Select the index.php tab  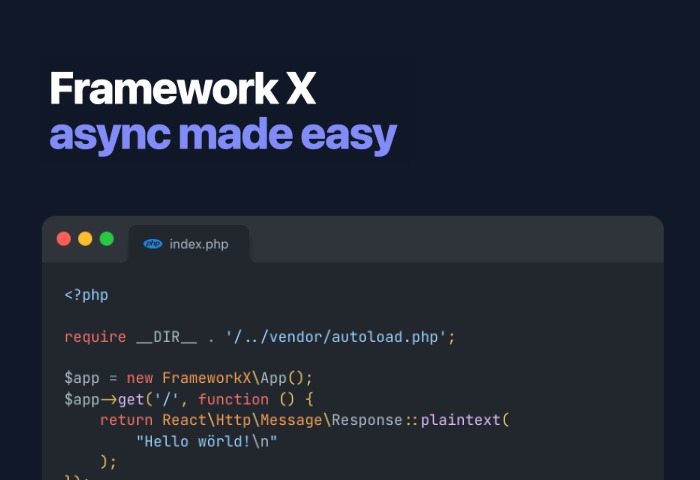click(x=189, y=244)
